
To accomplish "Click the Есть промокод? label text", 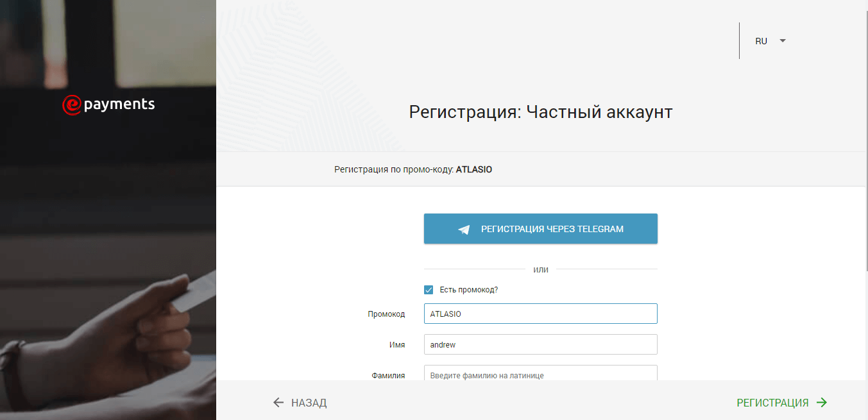I will pos(468,290).
